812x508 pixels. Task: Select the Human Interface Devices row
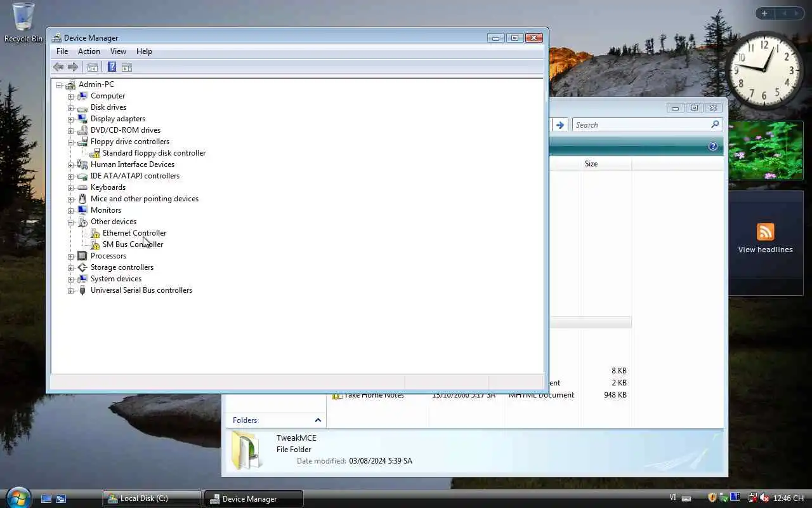click(x=133, y=164)
